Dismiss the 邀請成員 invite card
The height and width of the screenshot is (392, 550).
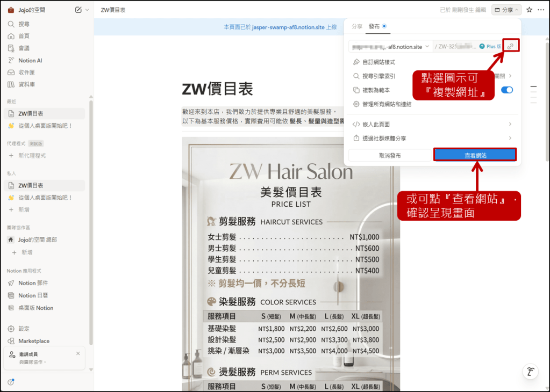[78, 353]
